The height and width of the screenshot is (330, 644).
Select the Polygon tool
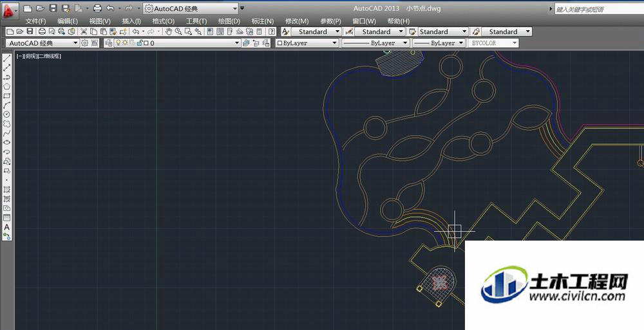(x=7, y=86)
